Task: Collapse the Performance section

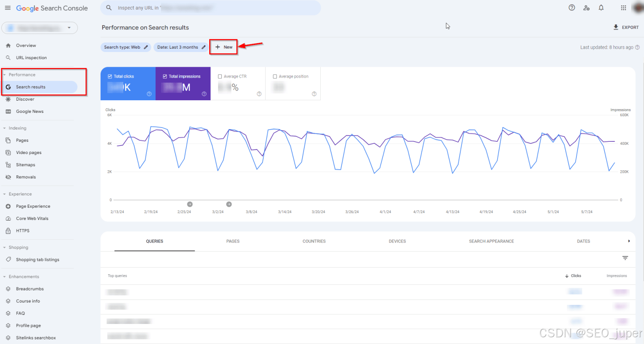Action: click(4, 75)
